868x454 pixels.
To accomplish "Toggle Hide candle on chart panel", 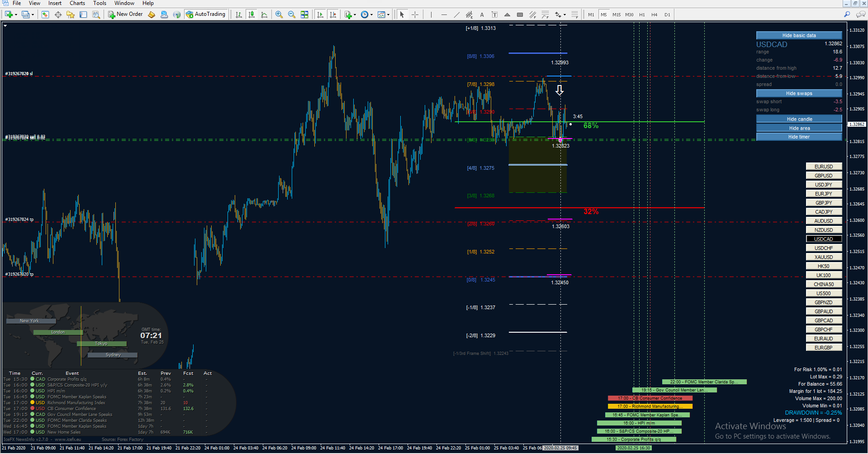I will pos(799,119).
